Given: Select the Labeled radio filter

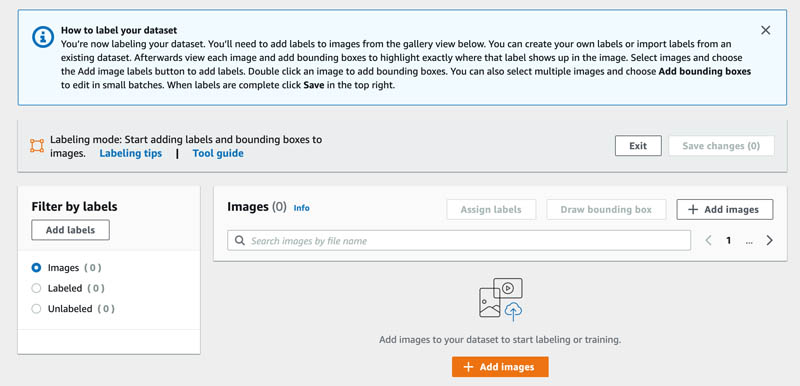Looking at the screenshot, I should click(36, 288).
